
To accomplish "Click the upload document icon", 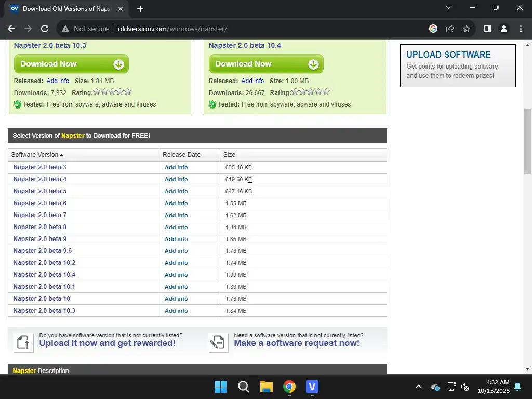I will pyautogui.click(x=23, y=342).
